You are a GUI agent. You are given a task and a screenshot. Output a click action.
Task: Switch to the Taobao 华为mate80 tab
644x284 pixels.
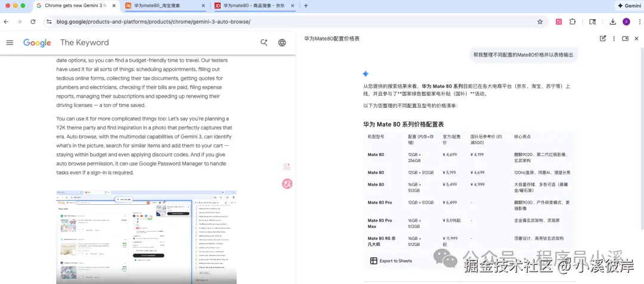tap(161, 5)
